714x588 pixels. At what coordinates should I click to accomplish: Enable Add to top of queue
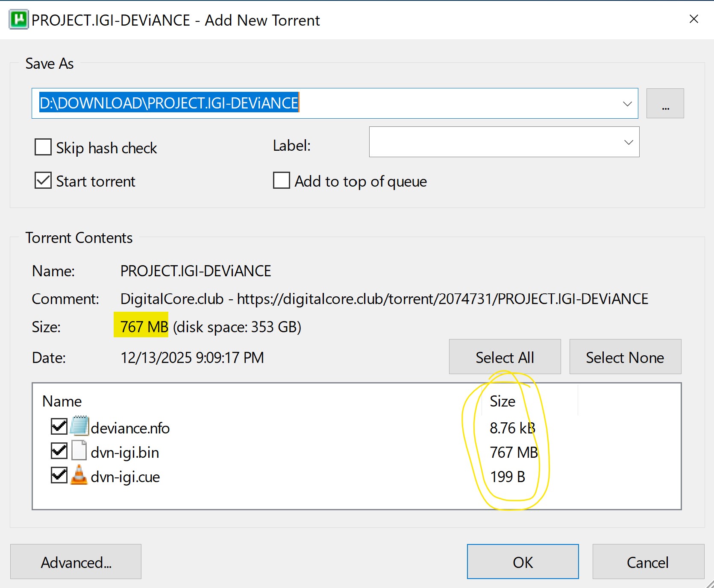pyautogui.click(x=281, y=181)
